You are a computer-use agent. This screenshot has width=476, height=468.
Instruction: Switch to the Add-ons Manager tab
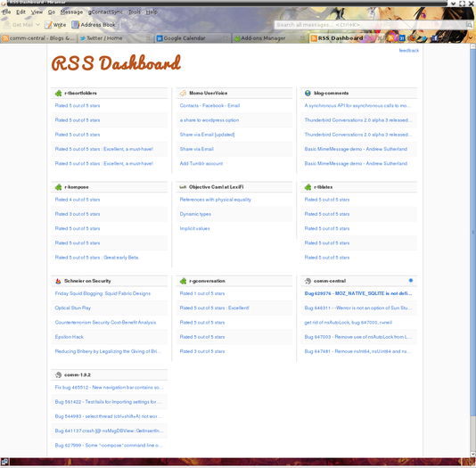coord(263,38)
